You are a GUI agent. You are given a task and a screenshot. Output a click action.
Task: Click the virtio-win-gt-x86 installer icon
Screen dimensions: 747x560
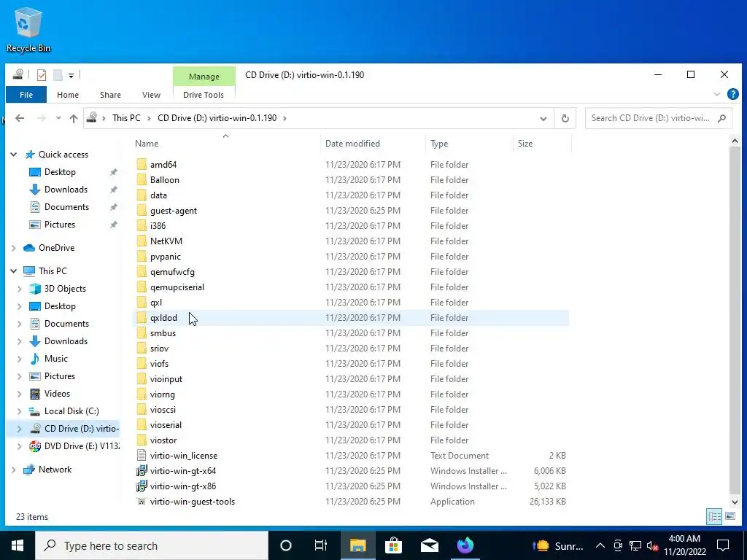pyautogui.click(x=142, y=486)
